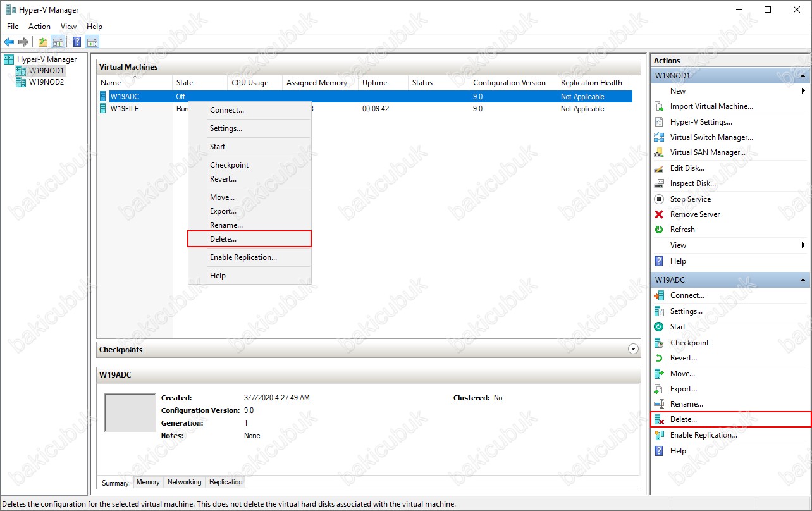Choose Help at bottom of context menu
The width and height of the screenshot is (812, 511).
pyautogui.click(x=250, y=276)
